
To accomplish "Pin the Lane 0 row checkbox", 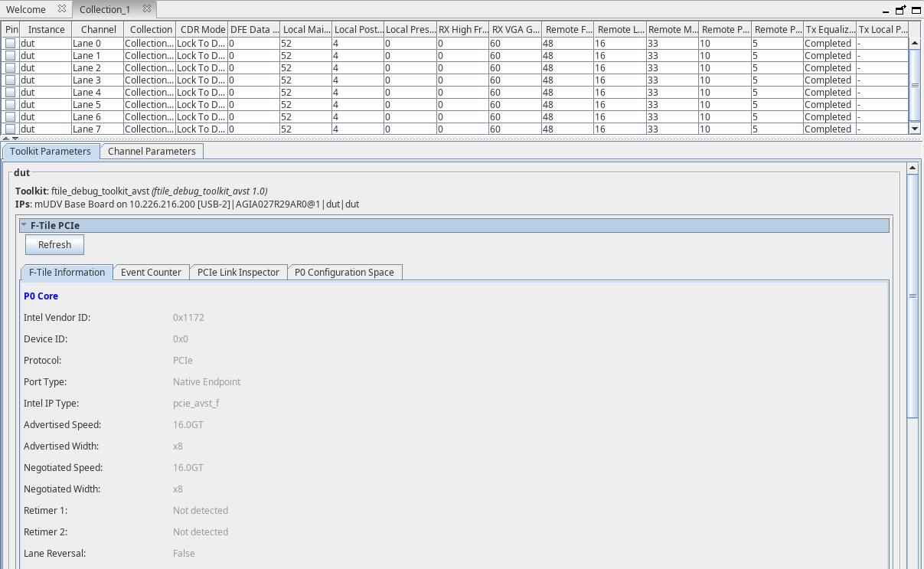I will [10, 44].
